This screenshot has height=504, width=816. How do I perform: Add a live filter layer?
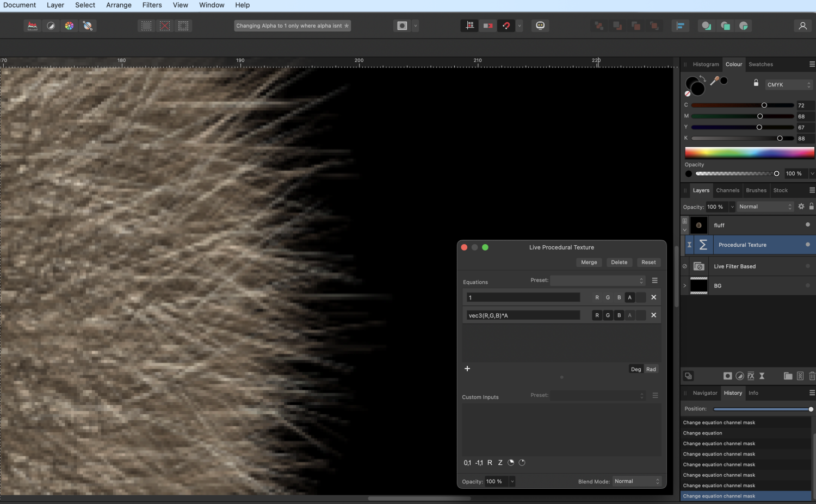click(762, 376)
